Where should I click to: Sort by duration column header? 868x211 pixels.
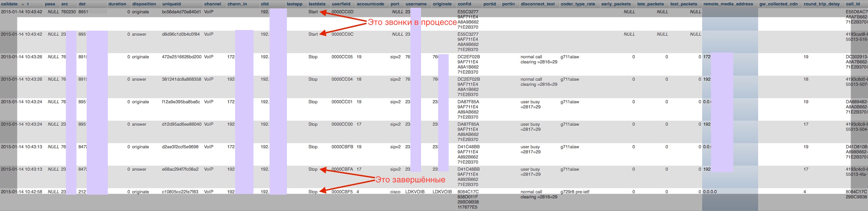click(117, 4)
